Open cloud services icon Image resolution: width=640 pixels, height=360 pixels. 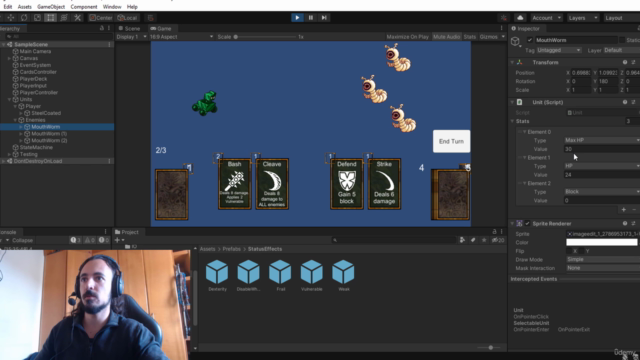(520, 18)
